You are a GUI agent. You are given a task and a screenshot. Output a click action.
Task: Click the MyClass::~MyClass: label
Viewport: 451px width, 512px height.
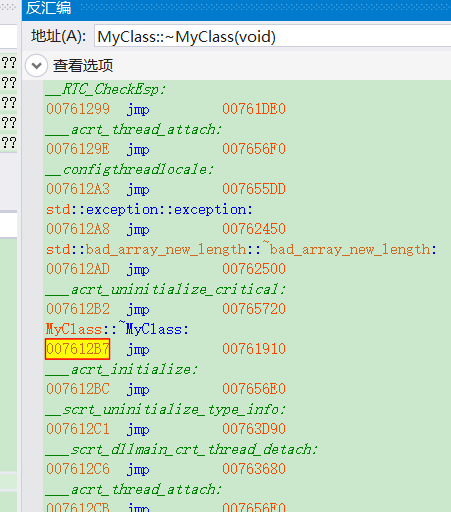117,329
